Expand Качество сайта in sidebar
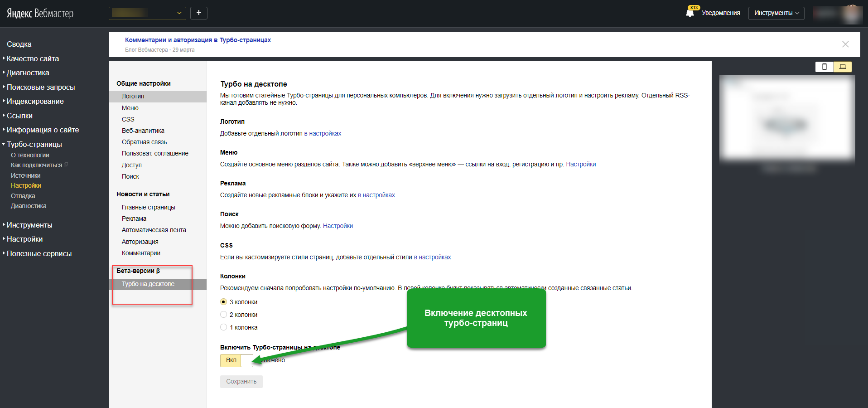 coord(33,58)
